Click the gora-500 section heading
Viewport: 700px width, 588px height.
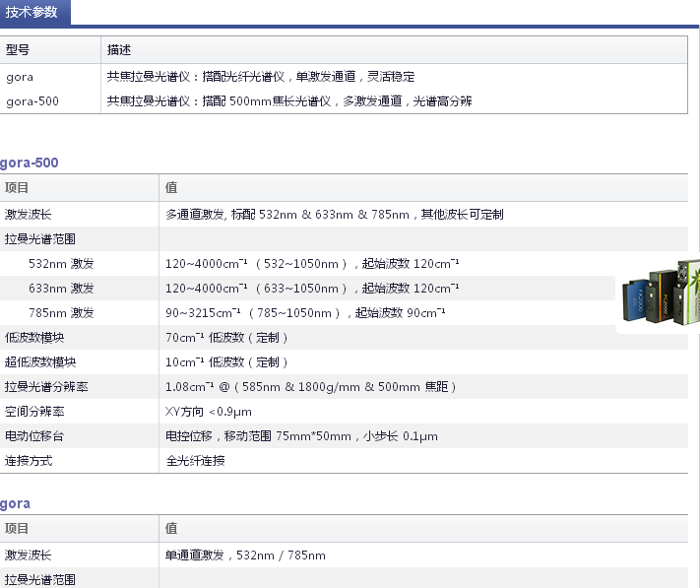point(30,163)
